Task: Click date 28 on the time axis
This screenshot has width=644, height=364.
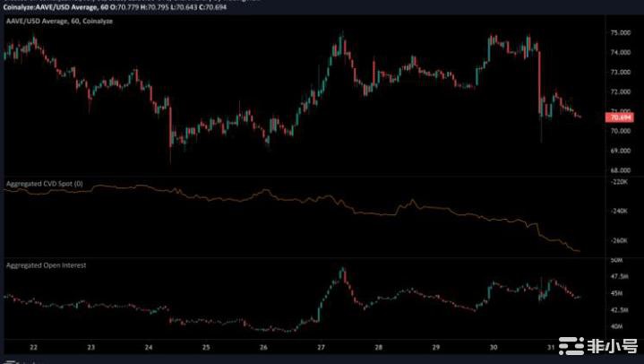Action: [379, 348]
